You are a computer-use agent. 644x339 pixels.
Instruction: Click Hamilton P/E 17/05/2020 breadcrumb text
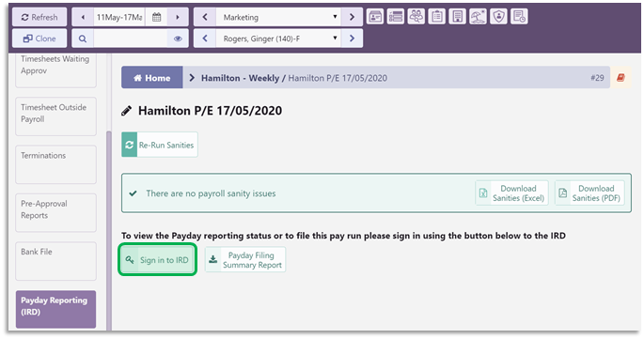pyautogui.click(x=338, y=78)
